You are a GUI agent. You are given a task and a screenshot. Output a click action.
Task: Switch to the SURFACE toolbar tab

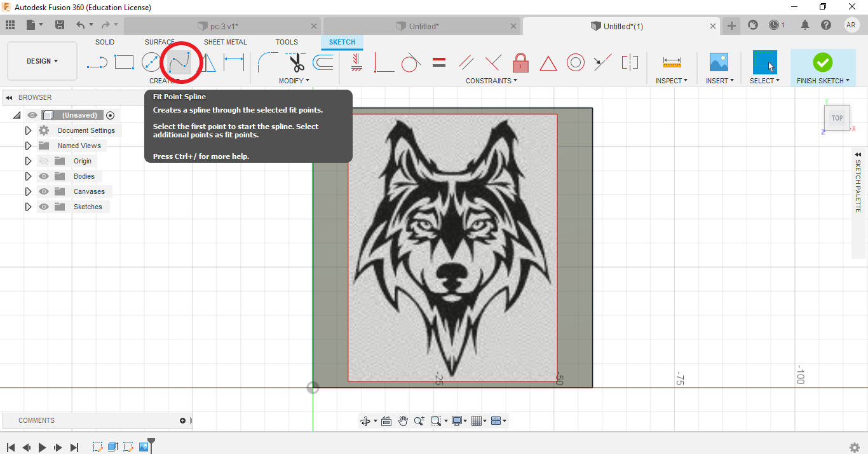pyautogui.click(x=159, y=42)
